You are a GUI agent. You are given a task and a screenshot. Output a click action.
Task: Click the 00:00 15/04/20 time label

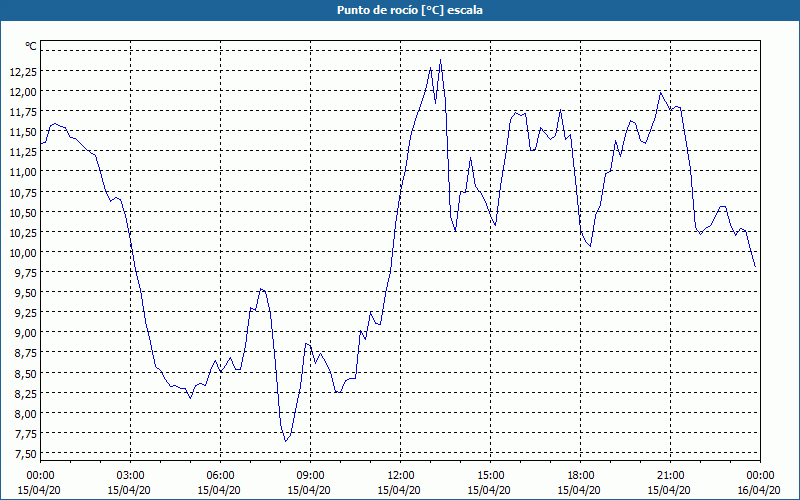[40, 483]
